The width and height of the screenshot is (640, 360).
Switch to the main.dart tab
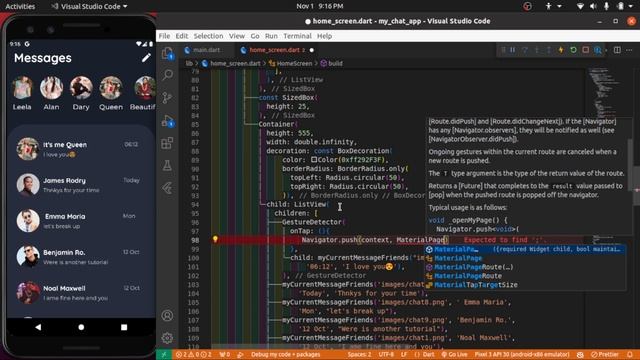207,50
